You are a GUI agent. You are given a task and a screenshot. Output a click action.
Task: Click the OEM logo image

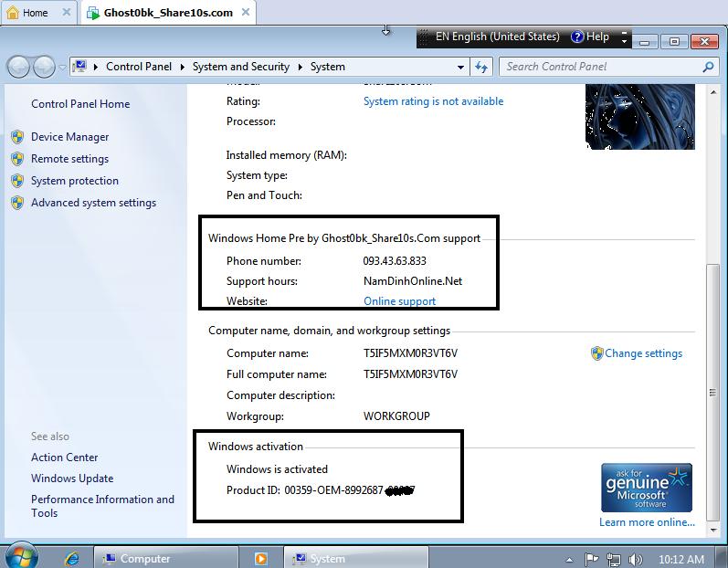[x=639, y=117]
